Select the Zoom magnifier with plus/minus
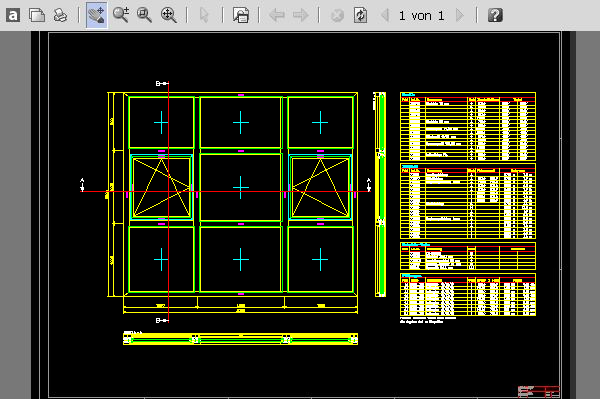 point(121,15)
